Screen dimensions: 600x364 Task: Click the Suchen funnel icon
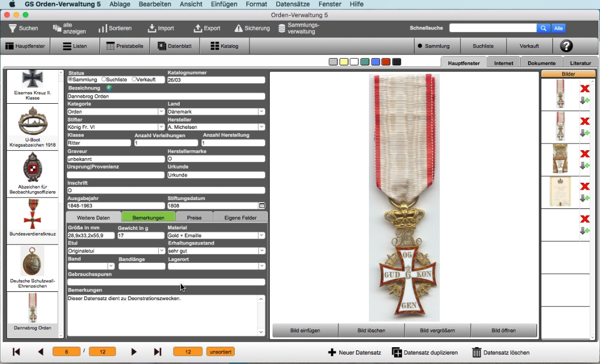click(13, 28)
